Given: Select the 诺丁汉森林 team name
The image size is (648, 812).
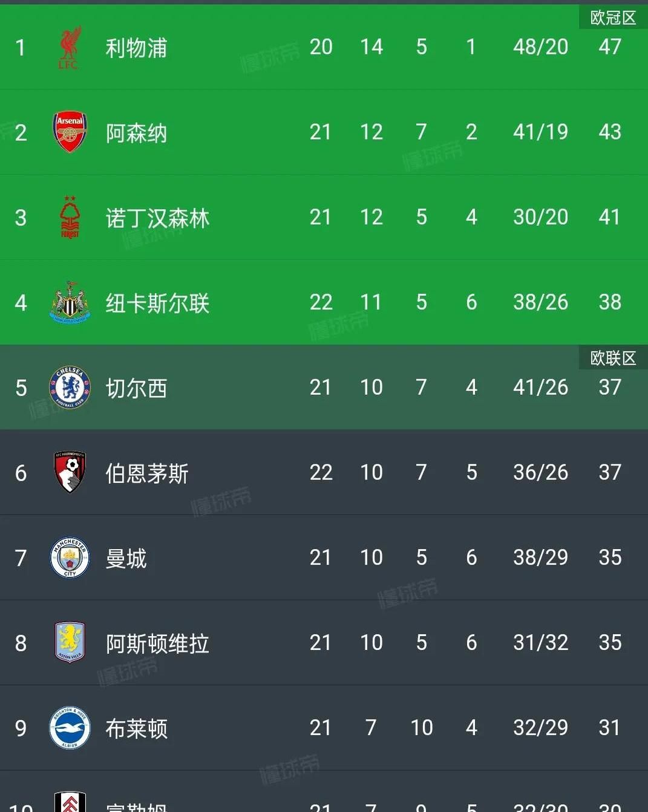Looking at the screenshot, I should 157,218.
